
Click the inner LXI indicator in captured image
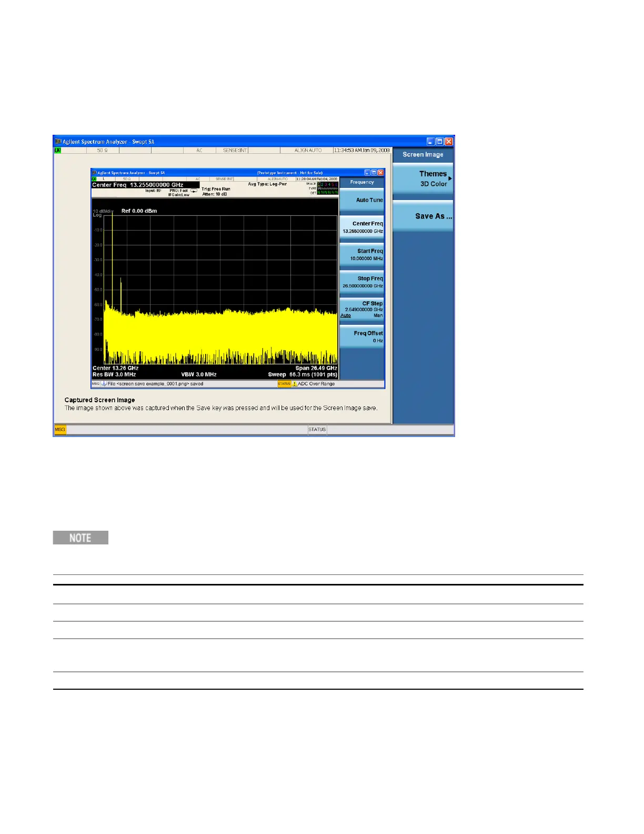pos(94,179)
